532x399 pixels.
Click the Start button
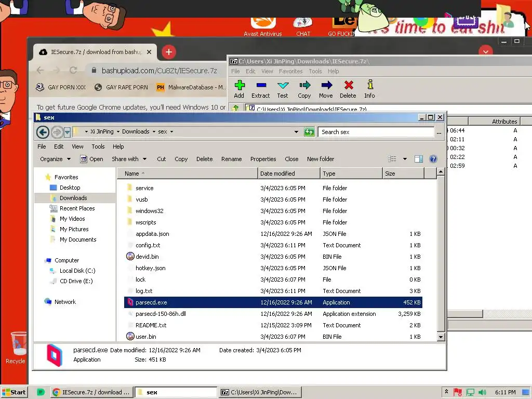14,392
